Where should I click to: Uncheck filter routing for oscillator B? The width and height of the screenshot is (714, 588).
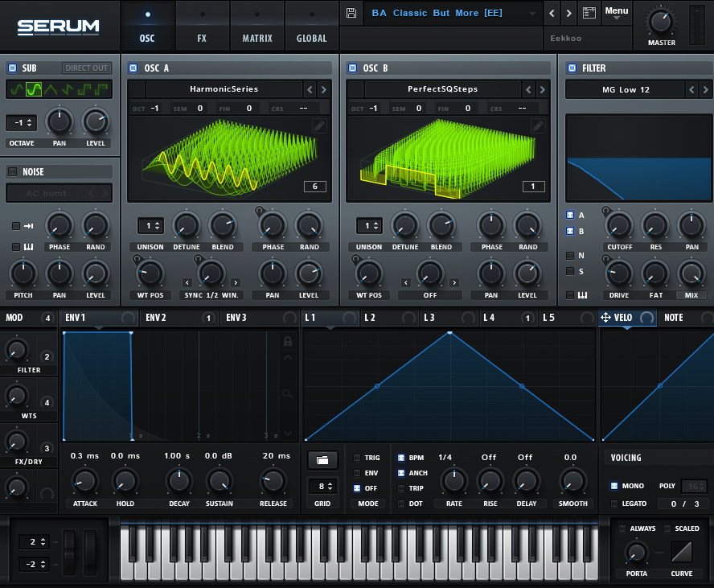[570, 231]
